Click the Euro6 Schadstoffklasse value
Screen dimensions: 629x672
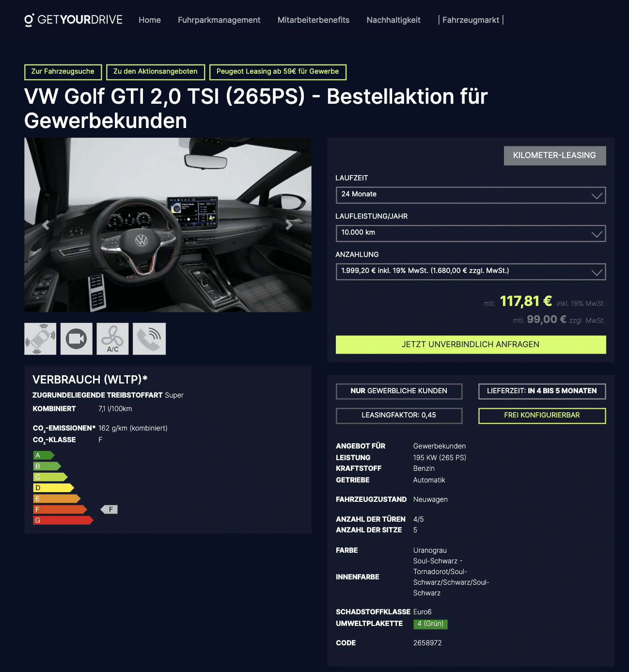tap(422, 612)
